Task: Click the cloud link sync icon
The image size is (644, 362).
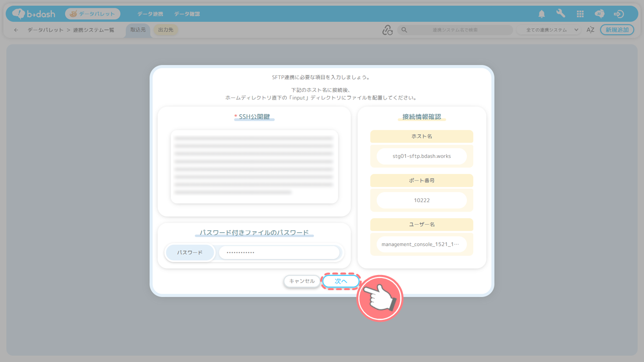Action: (387, 30)
